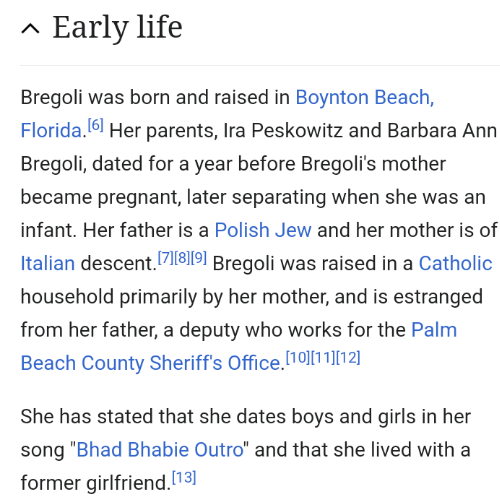Collapse the Early life section chevron
Screen dimensions: 500x502
[x=30, y=29]
